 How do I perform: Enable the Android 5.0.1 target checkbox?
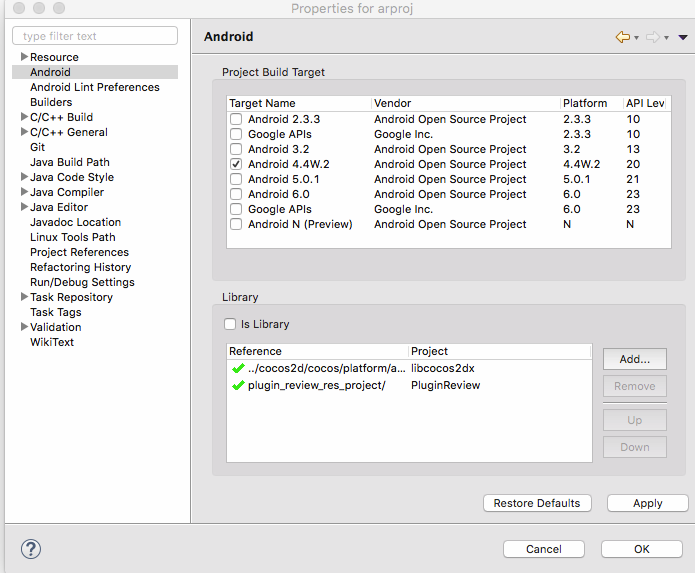[x=236, y=179]
